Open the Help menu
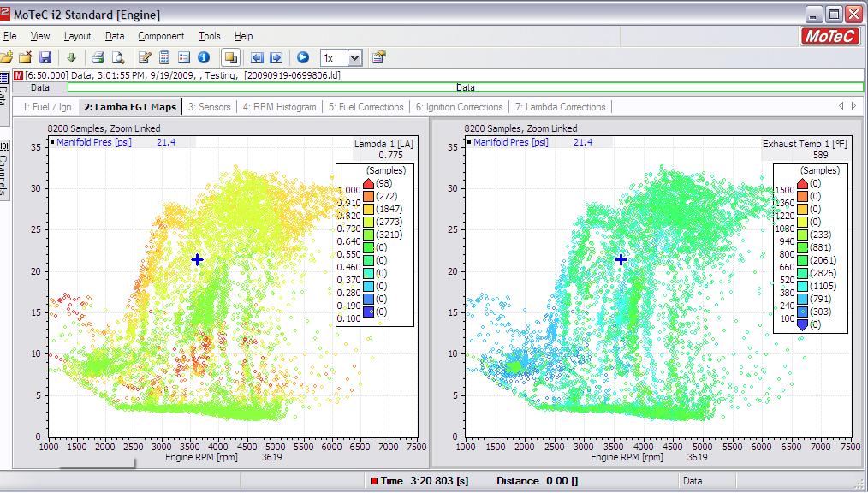Viewport: 868px width, 493px height. tap(244, 36)
